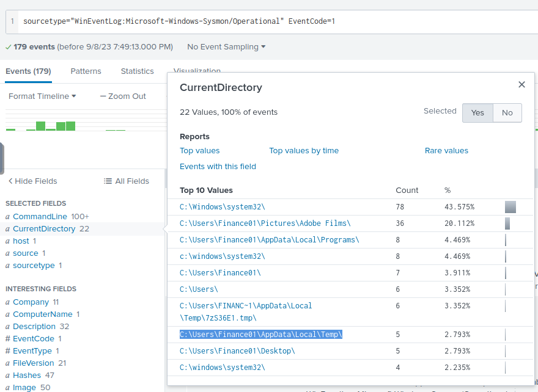Open the host field

click(x=21, y=241)
